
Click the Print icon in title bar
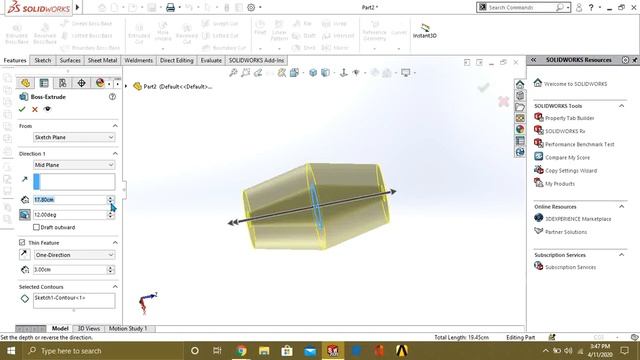[x=171, y=7]
